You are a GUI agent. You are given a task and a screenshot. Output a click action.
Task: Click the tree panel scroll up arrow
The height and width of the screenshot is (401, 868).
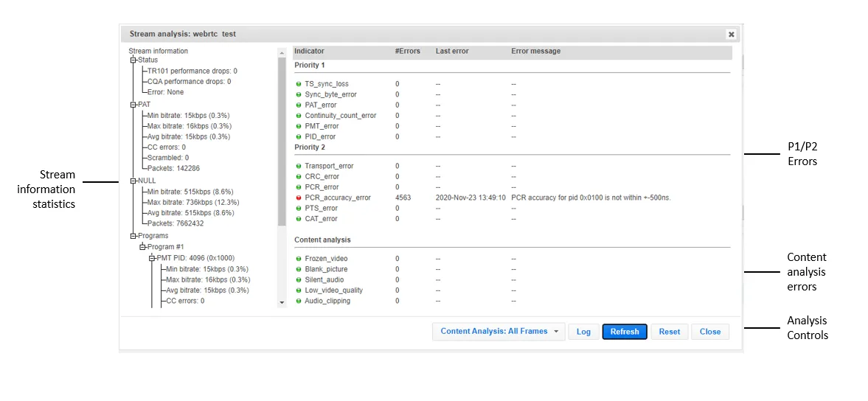tap(281, 52)
